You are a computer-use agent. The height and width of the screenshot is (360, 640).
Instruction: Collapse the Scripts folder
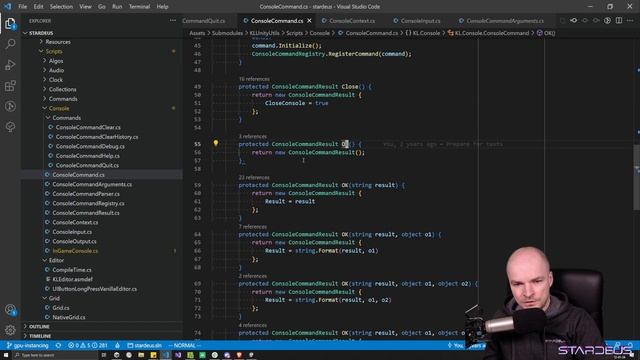(x=102, y=51)
